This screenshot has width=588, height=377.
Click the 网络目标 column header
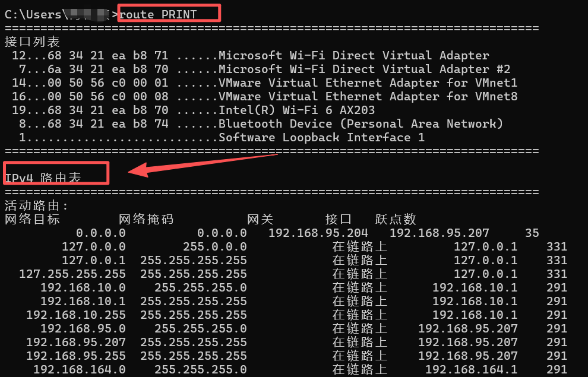(32, 219)
